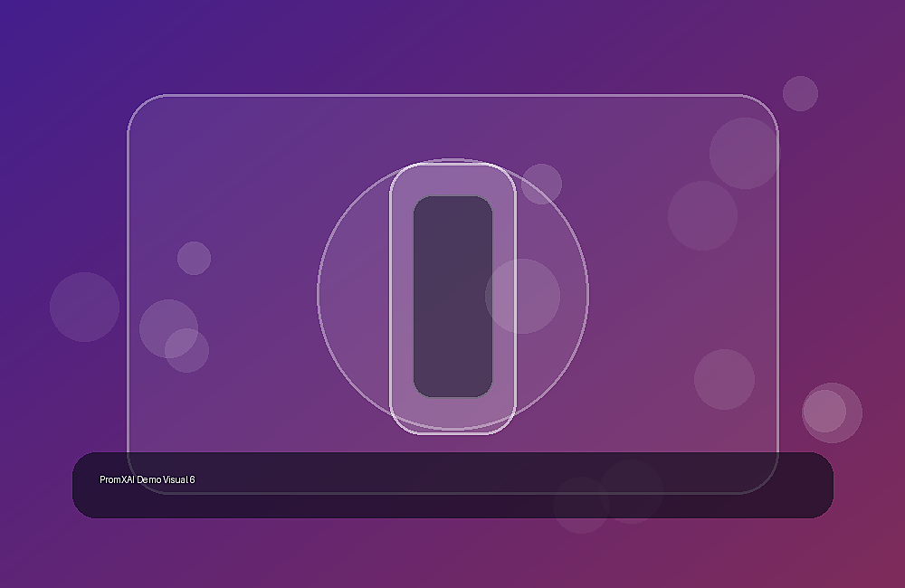Click the faint bubble inside the caption bar's right-center

click(x=631, y=491)
